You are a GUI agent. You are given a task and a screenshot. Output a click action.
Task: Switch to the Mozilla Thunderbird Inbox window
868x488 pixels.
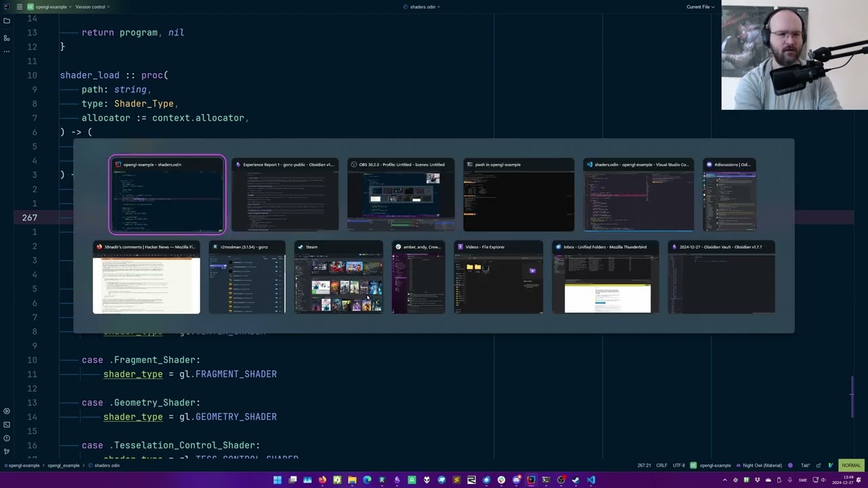coord(606,278)
